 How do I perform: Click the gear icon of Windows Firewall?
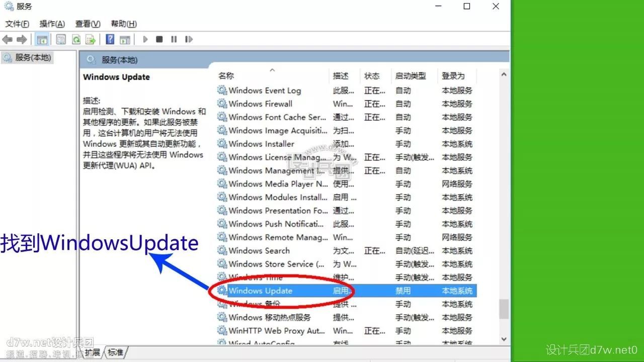click(222, 104)
